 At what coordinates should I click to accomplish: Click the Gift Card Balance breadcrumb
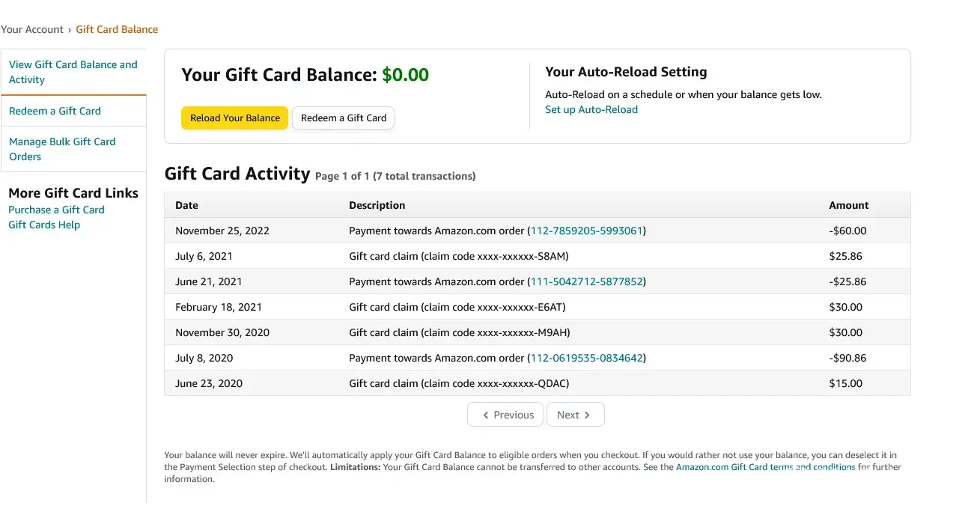tap(117, 29)
